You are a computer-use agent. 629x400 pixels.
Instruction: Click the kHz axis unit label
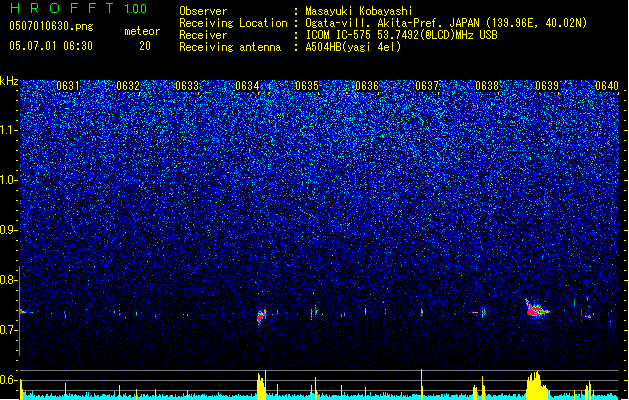pyautogui.click(x=9, y=81)
